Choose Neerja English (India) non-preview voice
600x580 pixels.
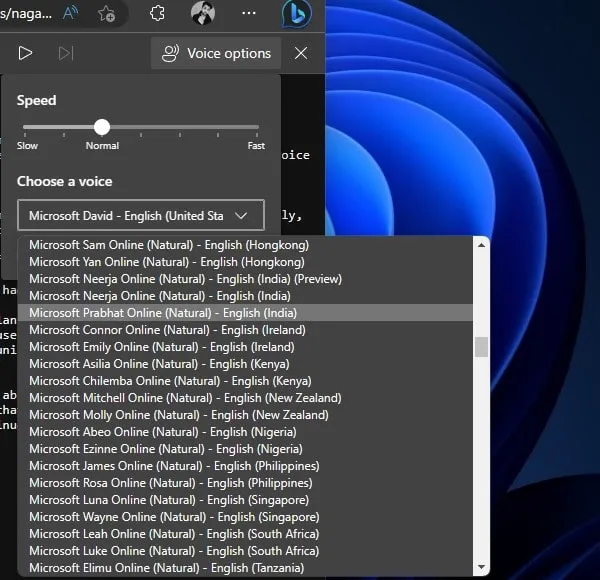[245, 296]
